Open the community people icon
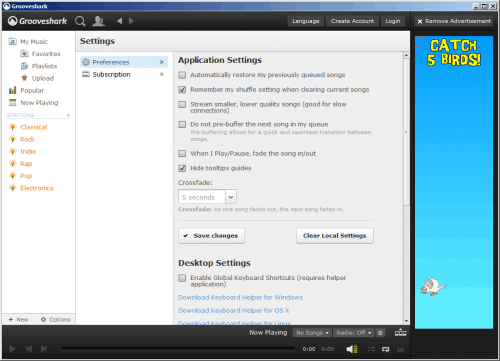 (98, 21)
